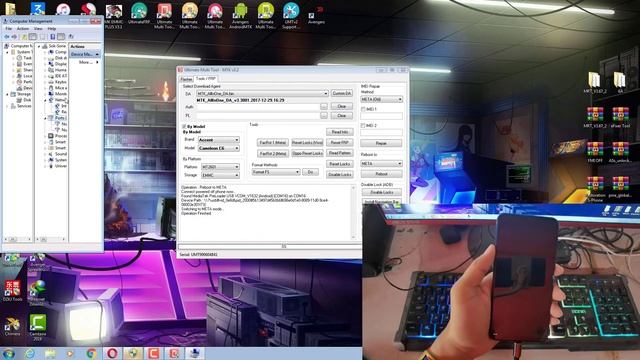640x360 pixels.
Task: Open the Reboot to dropdown showing META
Action: click(382, 163)
